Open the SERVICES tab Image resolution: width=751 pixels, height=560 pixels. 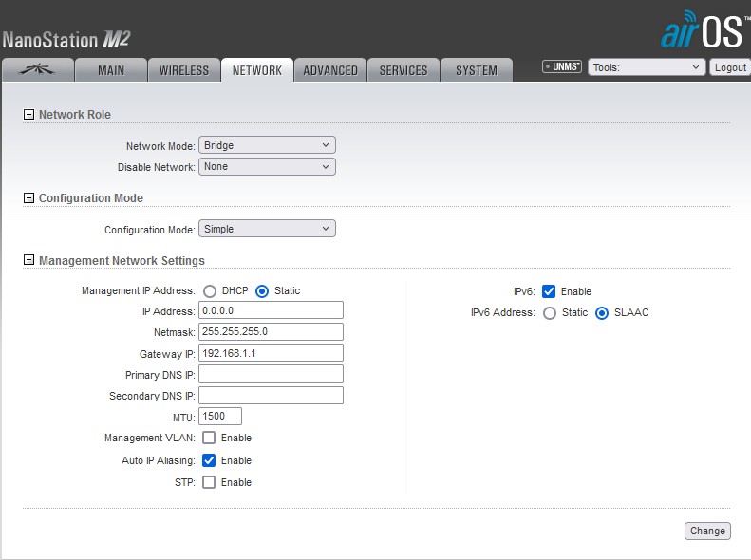(x=404, y=70)
